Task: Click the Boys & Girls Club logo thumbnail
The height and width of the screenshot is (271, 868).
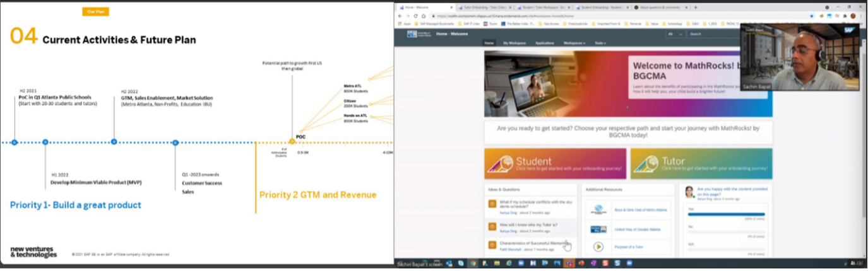Action: pos(598,210)
